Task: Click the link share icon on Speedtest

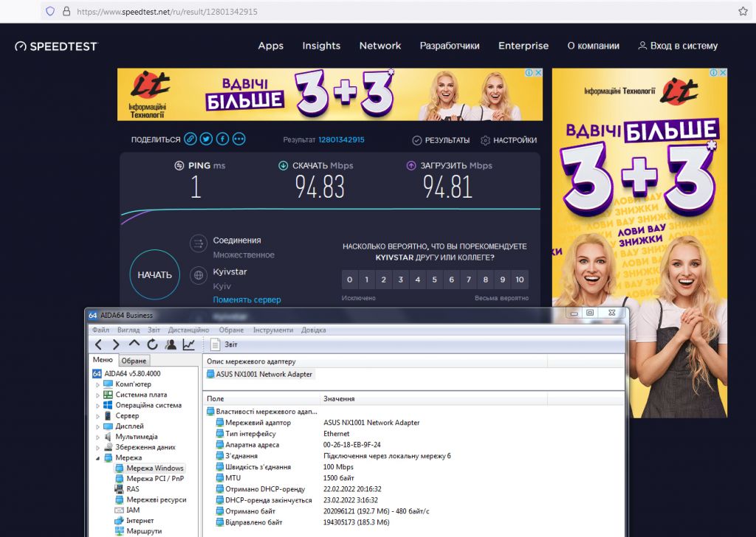Action: pos(190,139)
